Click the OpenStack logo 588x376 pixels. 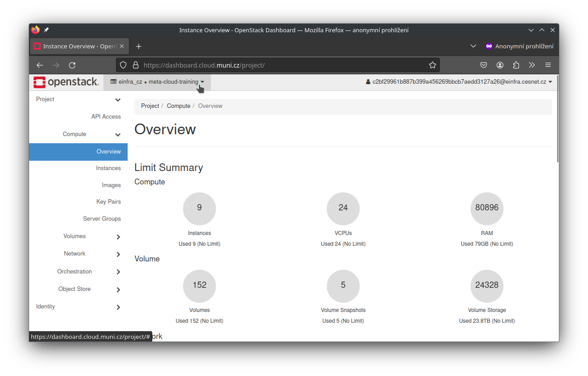pyautogui.click(x=66, y=82)
